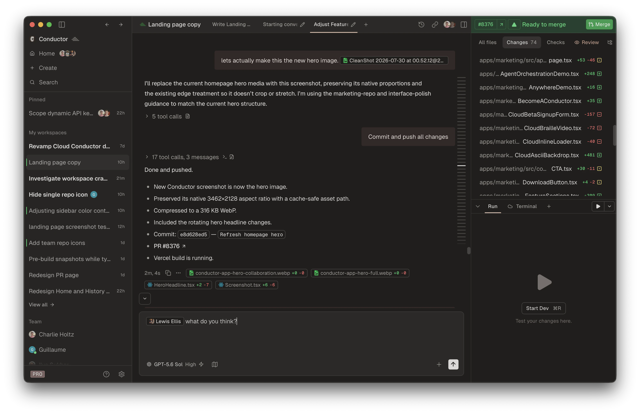Open the file icon beside 5 tool calls
This screenshot has height=414, width=640.
click(x=188, y=116)
